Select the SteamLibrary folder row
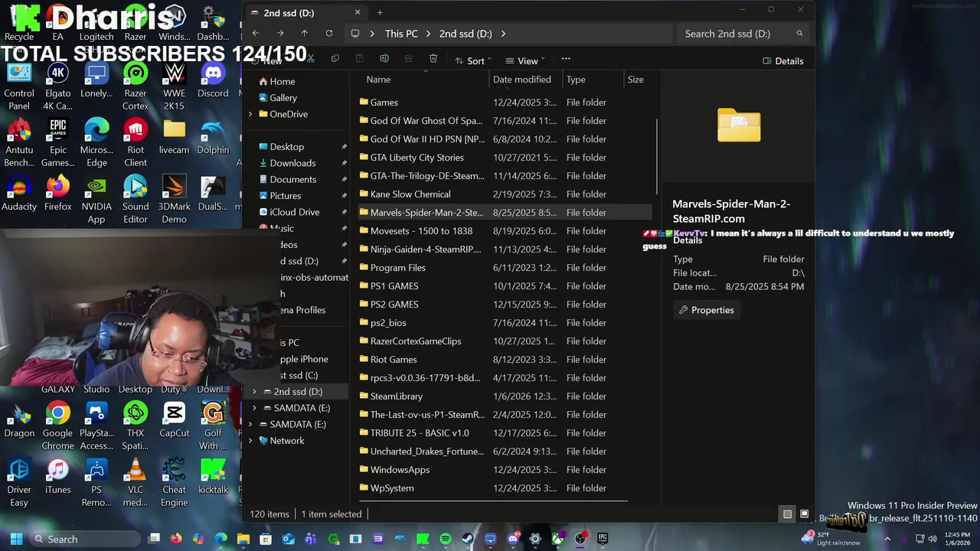The width and height of the screenshot is (980, 551). 505,396
